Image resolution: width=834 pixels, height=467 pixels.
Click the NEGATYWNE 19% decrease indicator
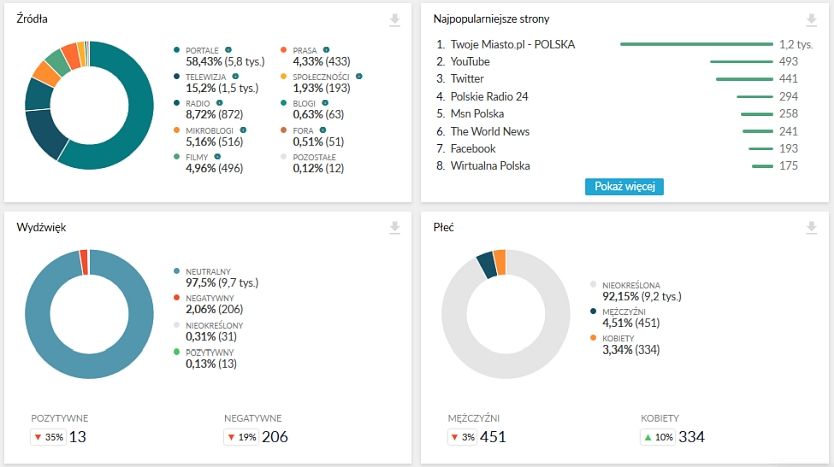pyautogui.click(x=241, y=437)
